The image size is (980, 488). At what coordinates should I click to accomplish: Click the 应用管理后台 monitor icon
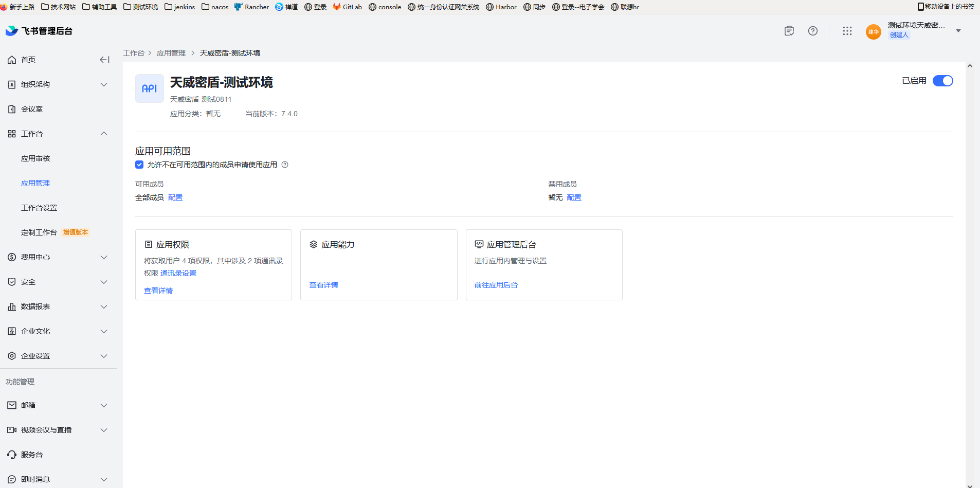point(479,244)
